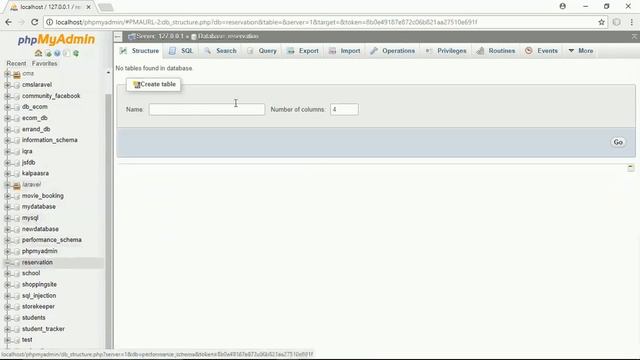Image resolution: width=640 pixels, height=360 pixels.
Task: Reload the navigation panel with green icon
Action: [x=76, y=53]
